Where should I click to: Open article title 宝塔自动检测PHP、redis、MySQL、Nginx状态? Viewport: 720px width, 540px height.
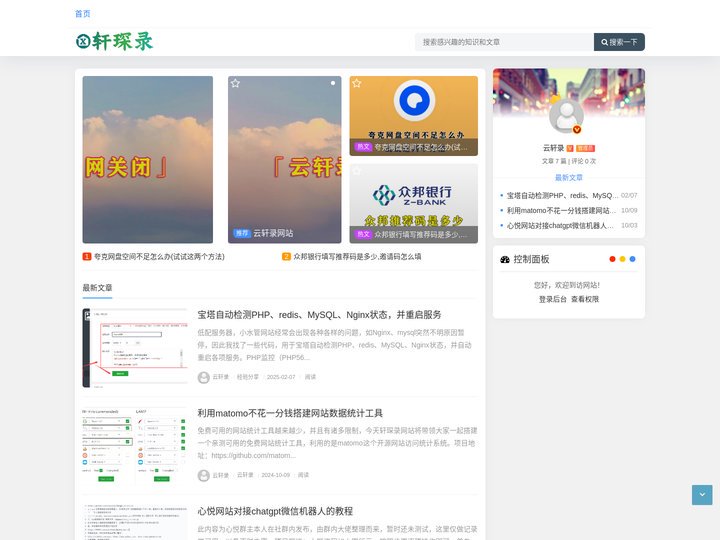(319, 315)
